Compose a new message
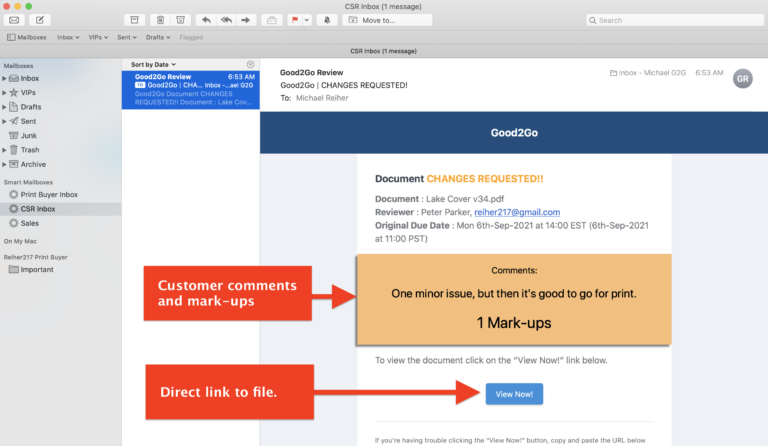This screenshot has height=446, width=768. tap(40, 20)
